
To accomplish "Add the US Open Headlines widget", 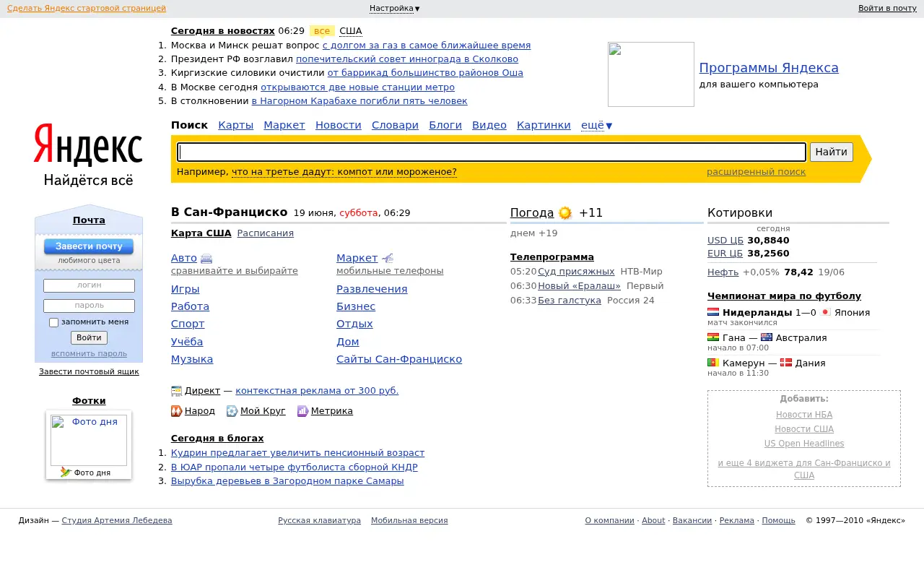I will pos(804,444).
